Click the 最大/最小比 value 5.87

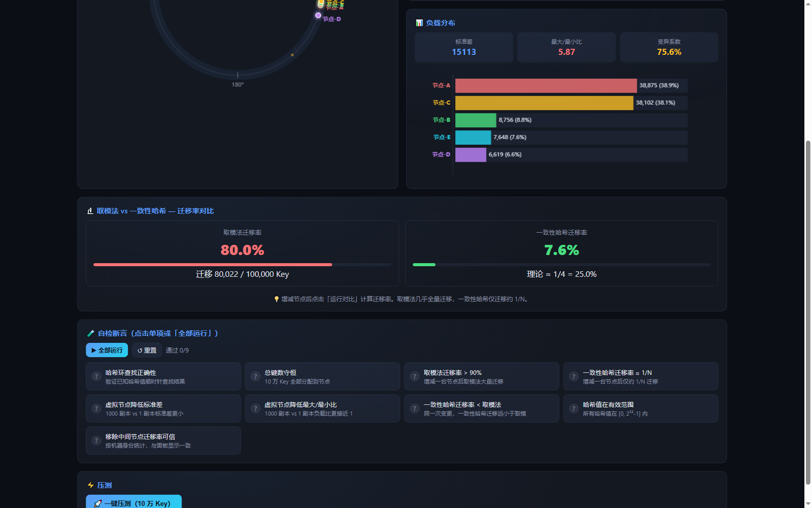point(566,52)
